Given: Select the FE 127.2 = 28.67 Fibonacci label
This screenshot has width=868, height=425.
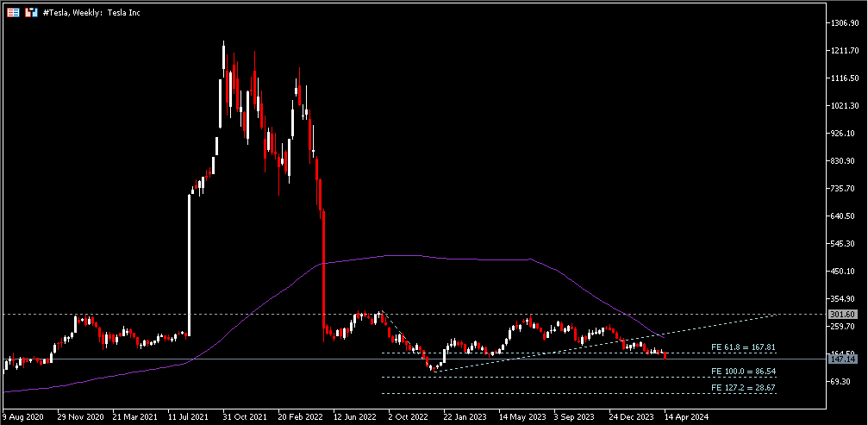Looking at the screenshot, I should click(x=742, y=389).
